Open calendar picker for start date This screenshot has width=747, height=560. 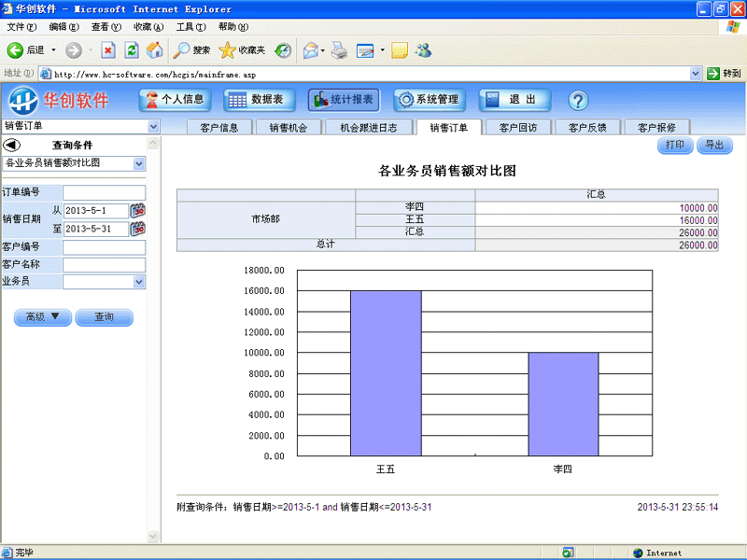point(137,211)
